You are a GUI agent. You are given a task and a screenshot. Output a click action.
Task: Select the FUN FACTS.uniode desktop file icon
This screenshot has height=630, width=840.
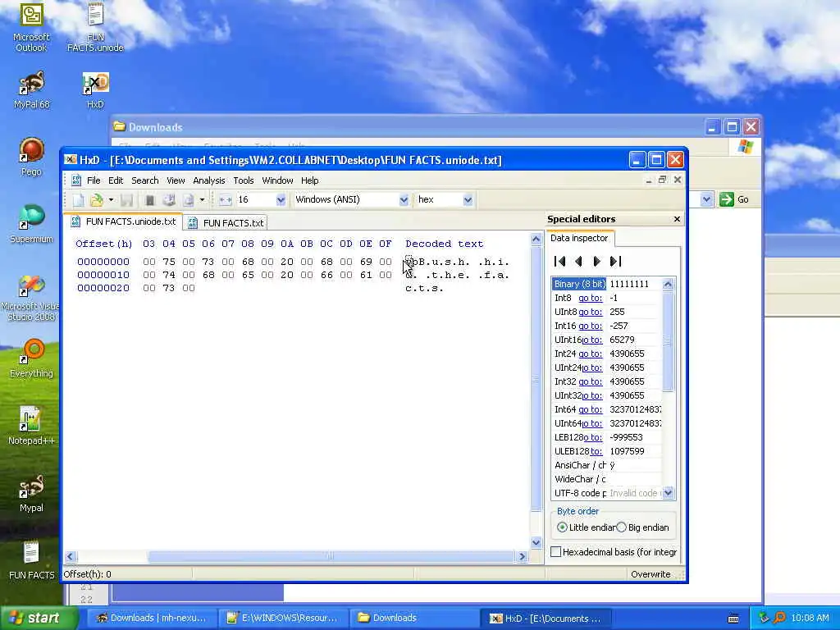point(95,27)
